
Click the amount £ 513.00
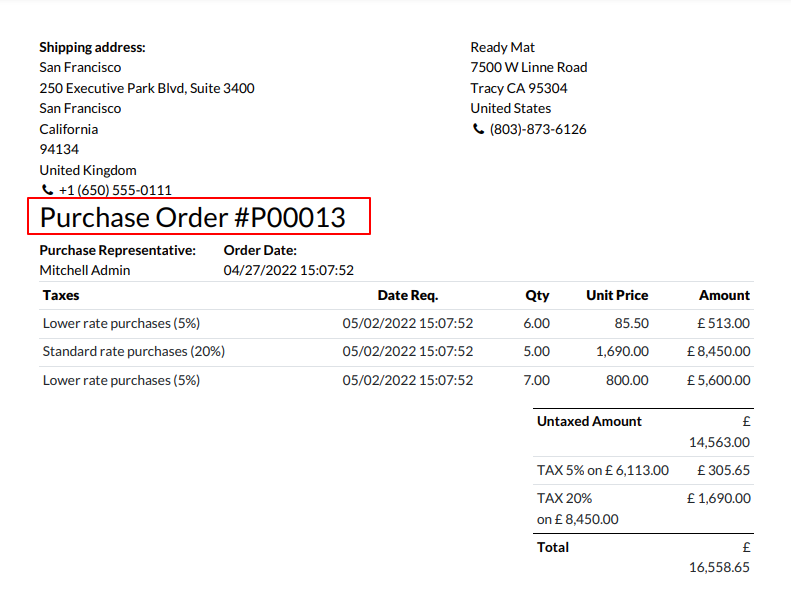723,323
